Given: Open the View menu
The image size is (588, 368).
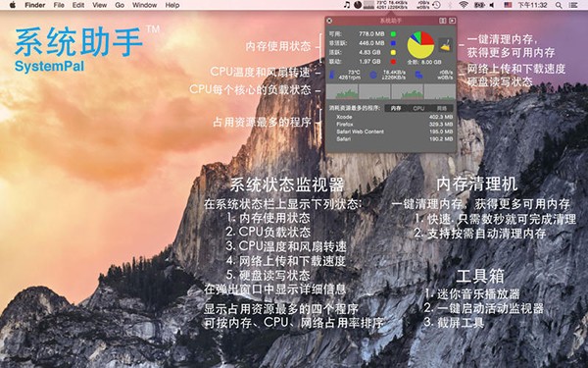Looking at the screenshot, I should pyautogui.click(x=99, y=5).
